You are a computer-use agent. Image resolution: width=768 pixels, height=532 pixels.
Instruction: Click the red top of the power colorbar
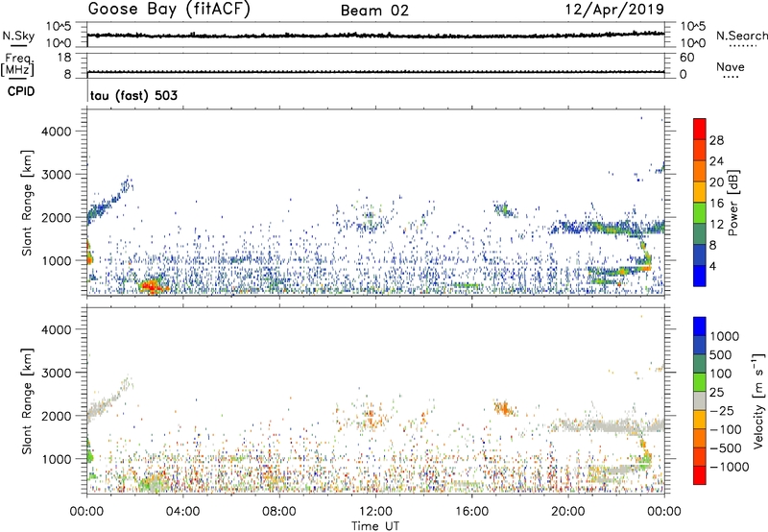(x=700, y=129)
